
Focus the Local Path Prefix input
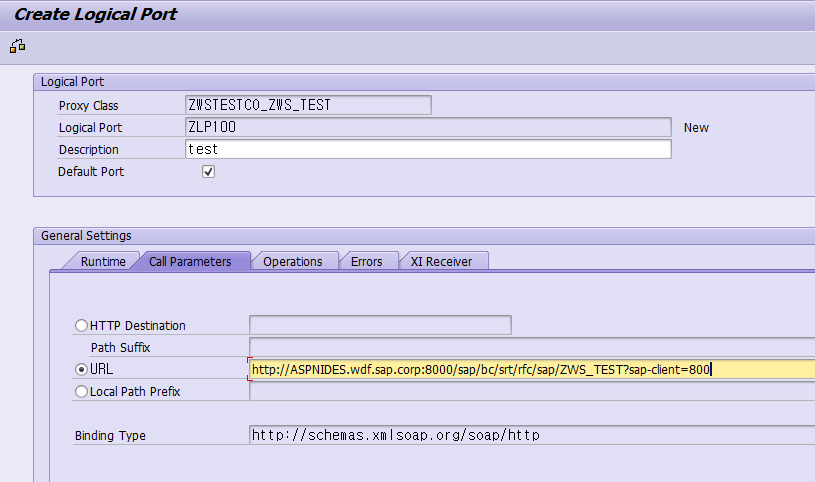[530, 392]
